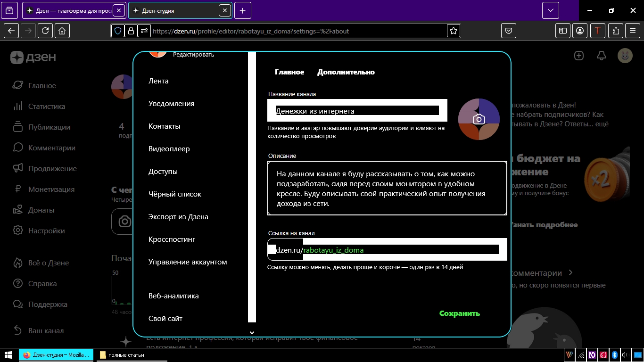Open notifications bell icon
This screenshot has height=362, width=644.
[602, 56]
